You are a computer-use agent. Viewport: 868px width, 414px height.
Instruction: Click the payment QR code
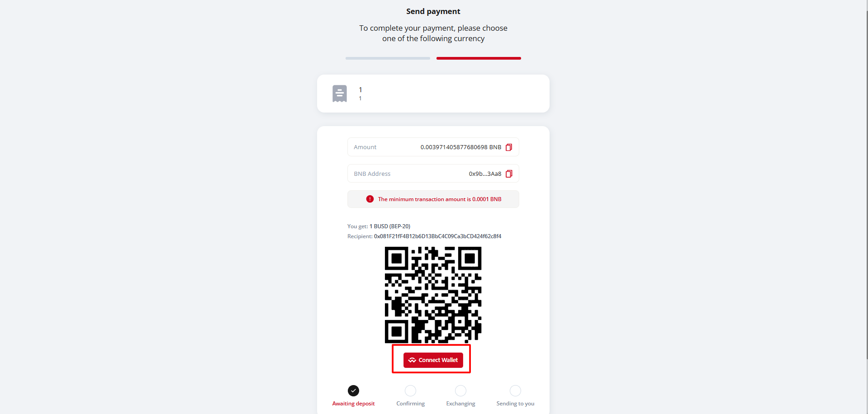click(x=433, y=295)
